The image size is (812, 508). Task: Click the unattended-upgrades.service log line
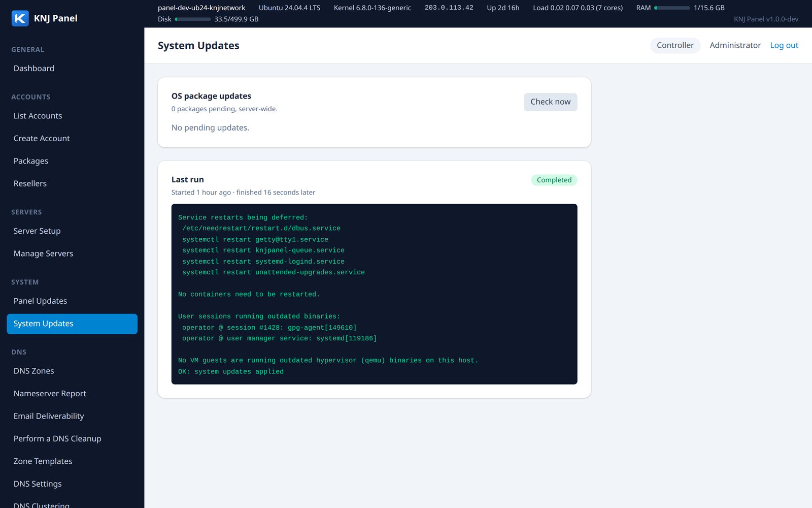tap(274, 272)
